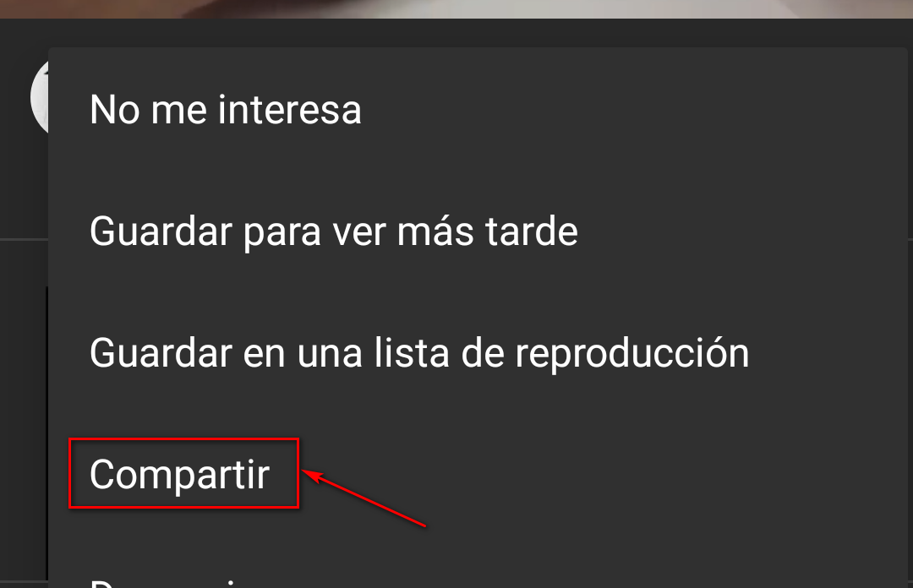Tap the video image strip above the menu
This screenshot has width=913, height=588.
456,8
